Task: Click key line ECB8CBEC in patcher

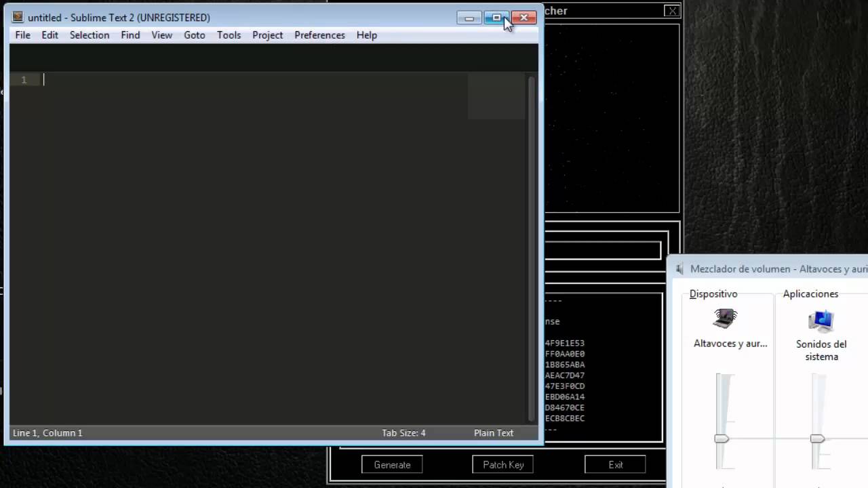Action: pyautogui.click(x=565, y=419)
